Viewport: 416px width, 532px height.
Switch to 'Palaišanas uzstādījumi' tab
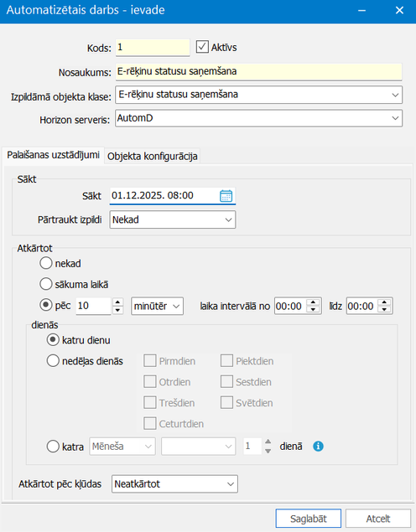point(53,155)
